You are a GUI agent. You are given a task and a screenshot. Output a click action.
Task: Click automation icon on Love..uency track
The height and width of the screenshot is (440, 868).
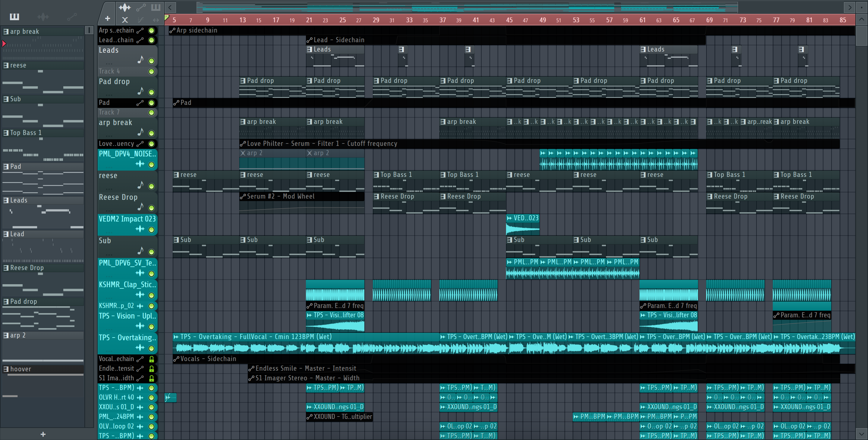(140, 144)
